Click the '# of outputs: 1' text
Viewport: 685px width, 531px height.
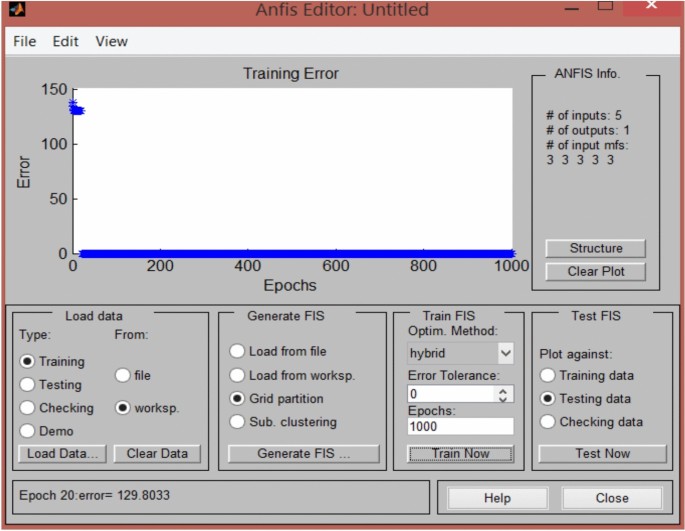click(x=588, y=130)
